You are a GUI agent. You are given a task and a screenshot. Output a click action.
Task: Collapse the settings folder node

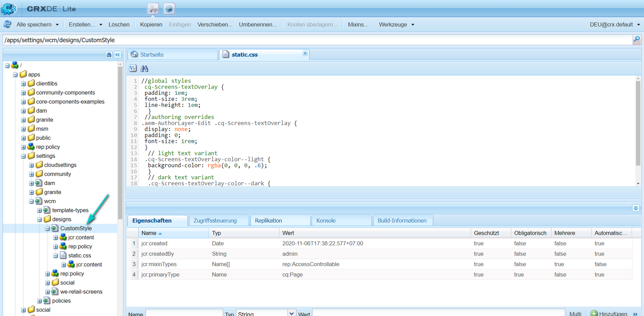pos(23,156)
